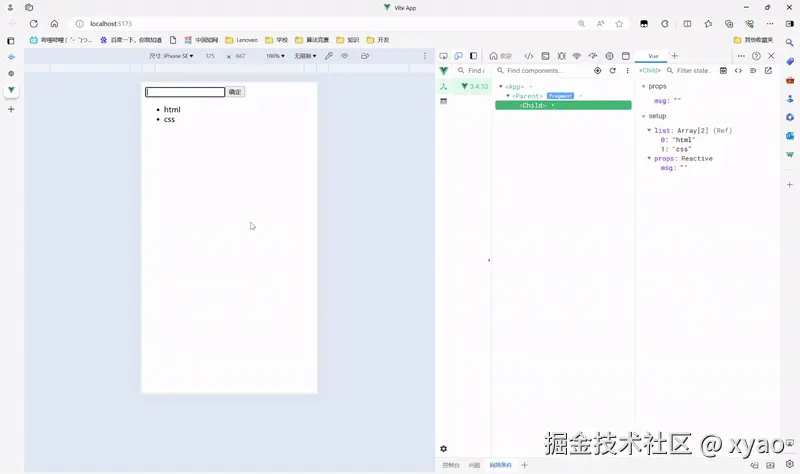Open the Sources bug icon panel

[x=561, y=56]
